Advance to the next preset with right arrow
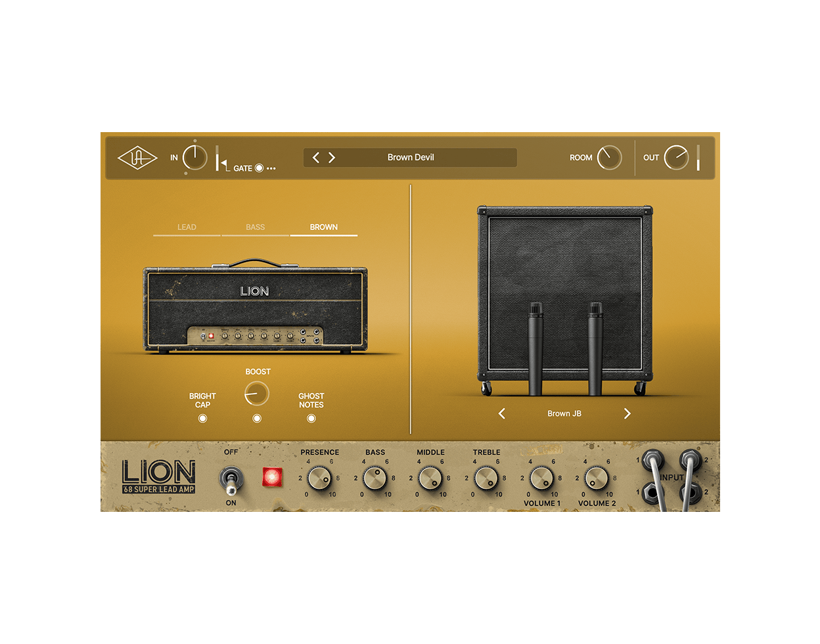Viewport: 820px width, 644px height. [332, 157]
